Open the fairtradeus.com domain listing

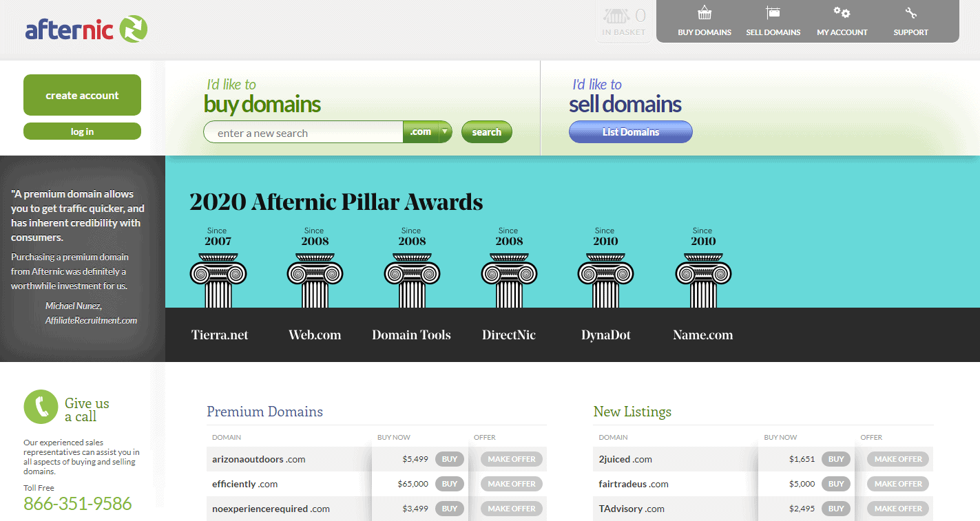click(634, 484)
